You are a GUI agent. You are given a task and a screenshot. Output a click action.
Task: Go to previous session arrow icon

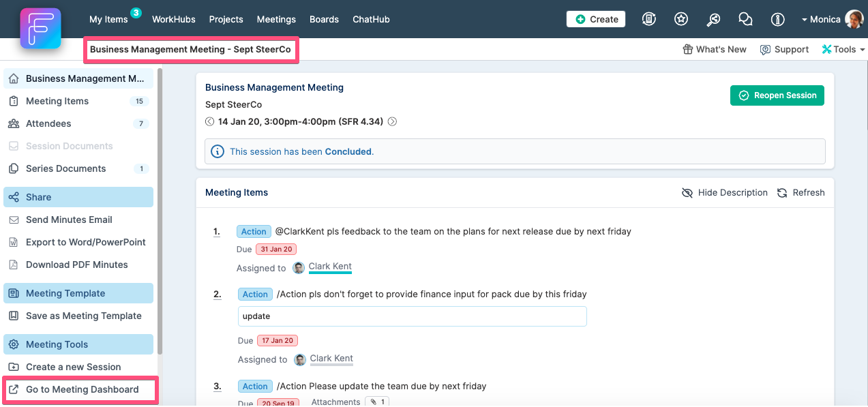pyautogui.click(x=209, y=122)
